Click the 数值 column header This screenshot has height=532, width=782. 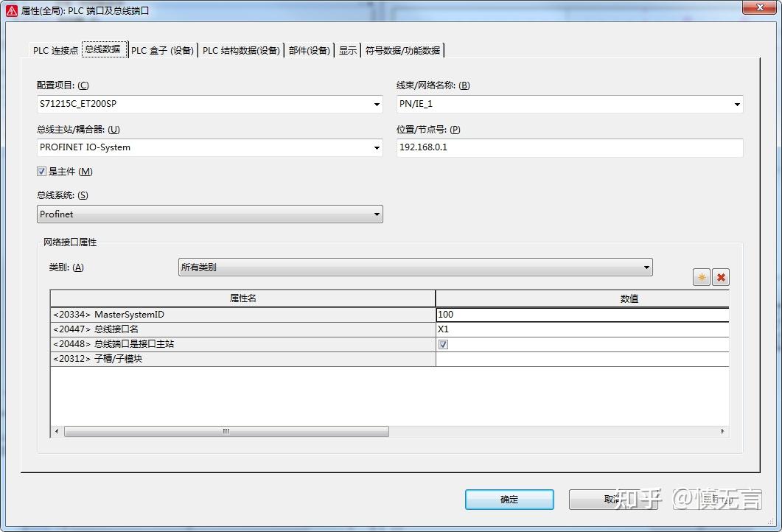[582, 298]
